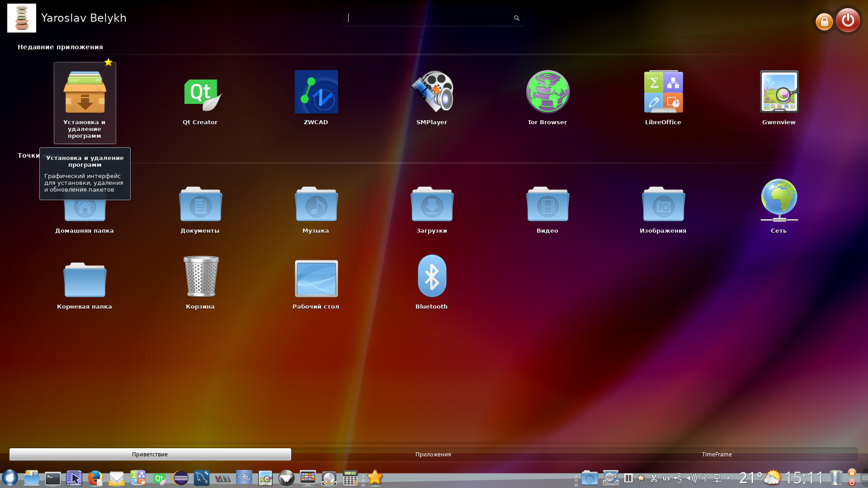Switch to the Приложения tab
The width and height of the screenshot is (868, 488).
[x=433, y=454]
